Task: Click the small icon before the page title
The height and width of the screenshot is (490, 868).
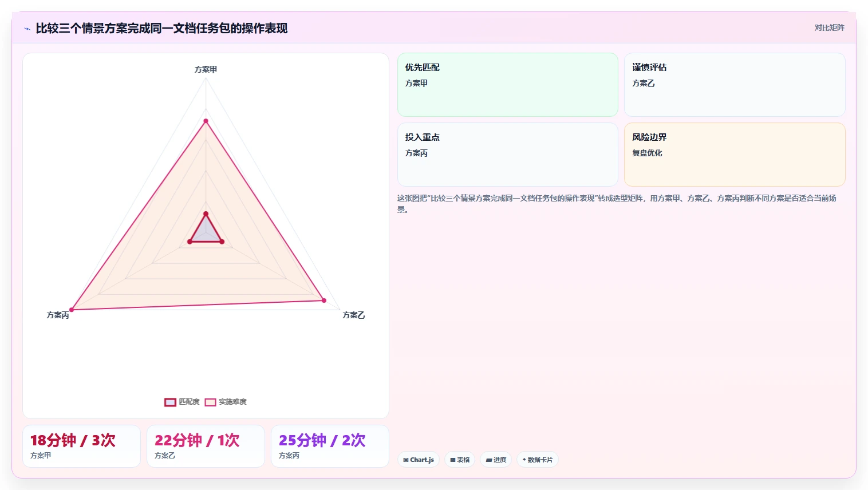Action: click(x=27, y=29)
